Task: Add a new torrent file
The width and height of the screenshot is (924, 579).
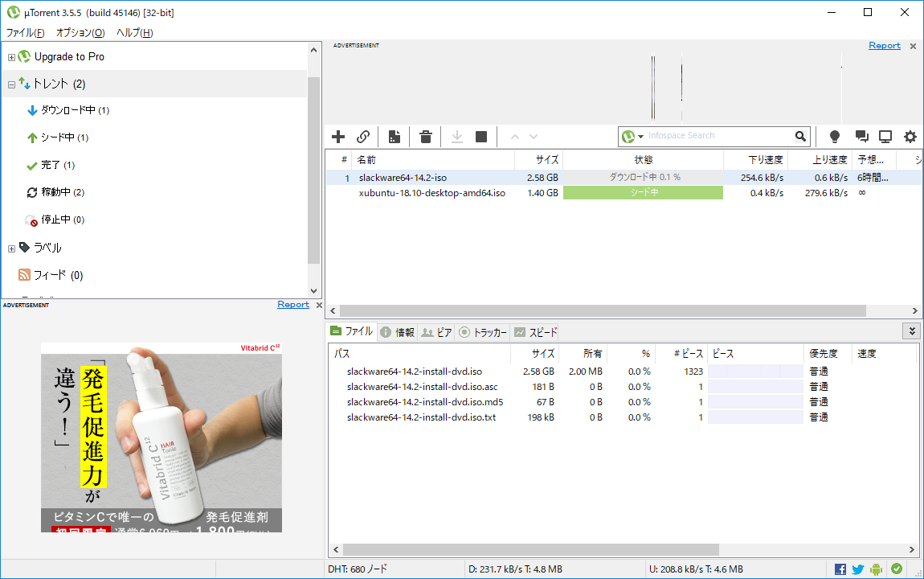Action: click(338, 136)
